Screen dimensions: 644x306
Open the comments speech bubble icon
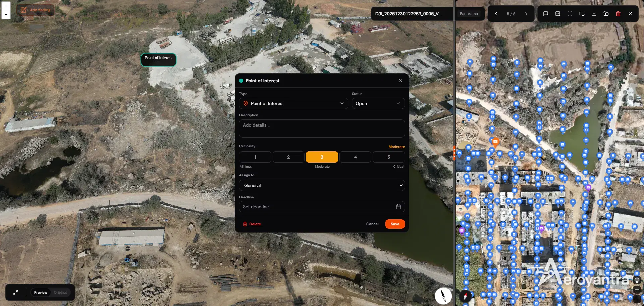coord(546,14)
